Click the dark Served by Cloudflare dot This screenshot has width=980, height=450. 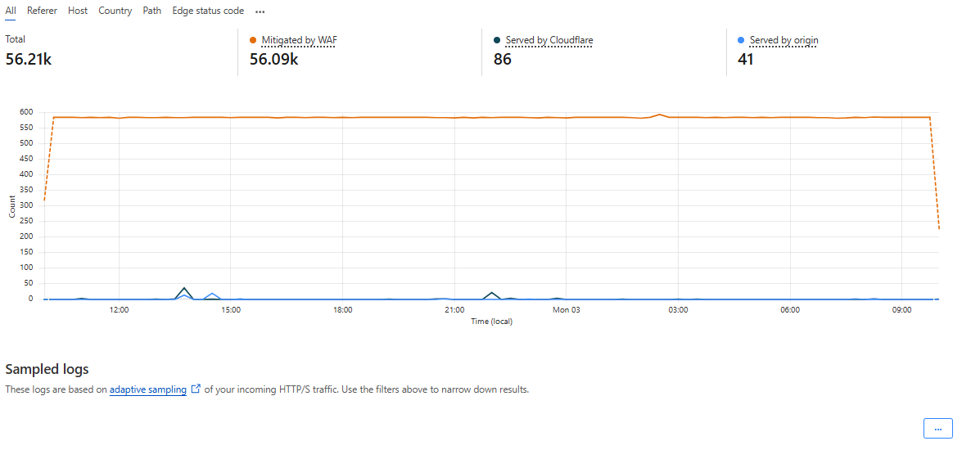pyautogui.click(x=498, y=40)
